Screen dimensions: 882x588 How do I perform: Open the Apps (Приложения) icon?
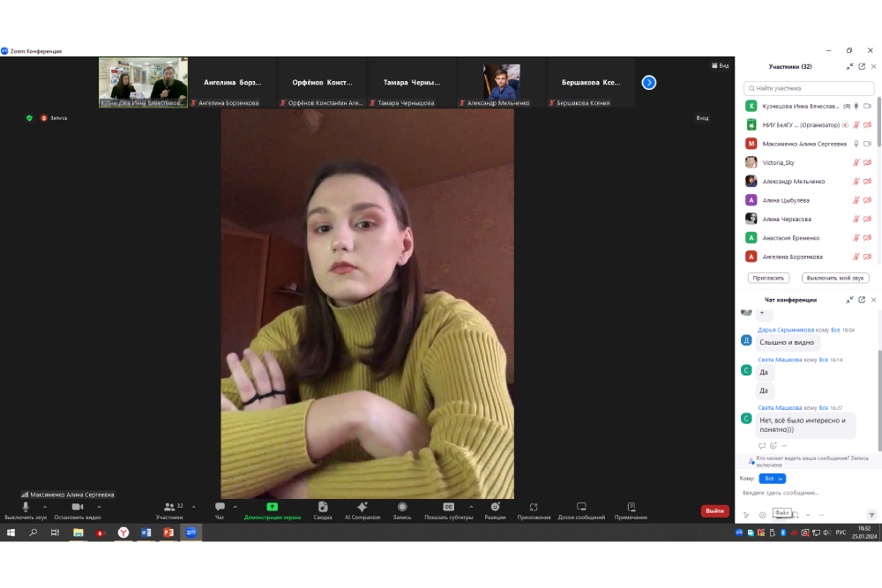point(534,508)
